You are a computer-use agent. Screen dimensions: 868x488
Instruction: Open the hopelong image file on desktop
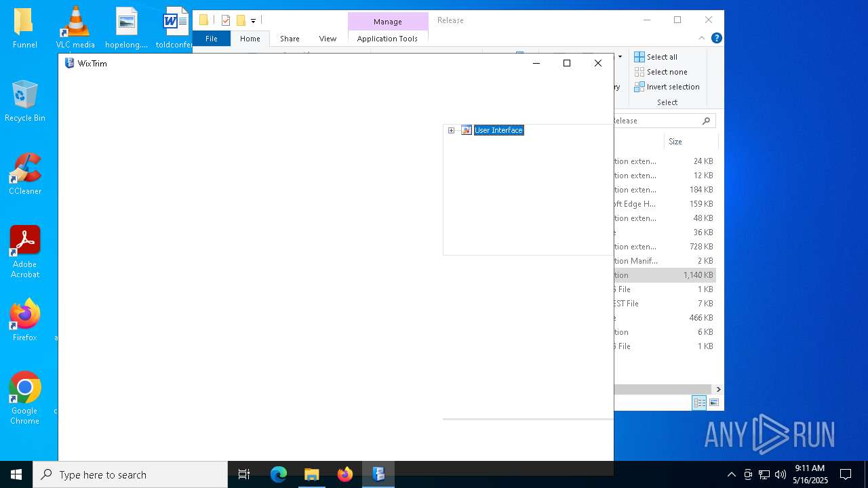click(x=126, y=28)
